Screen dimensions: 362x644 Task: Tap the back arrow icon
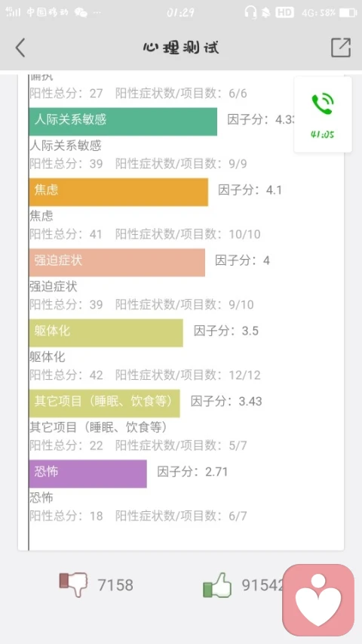20,48
